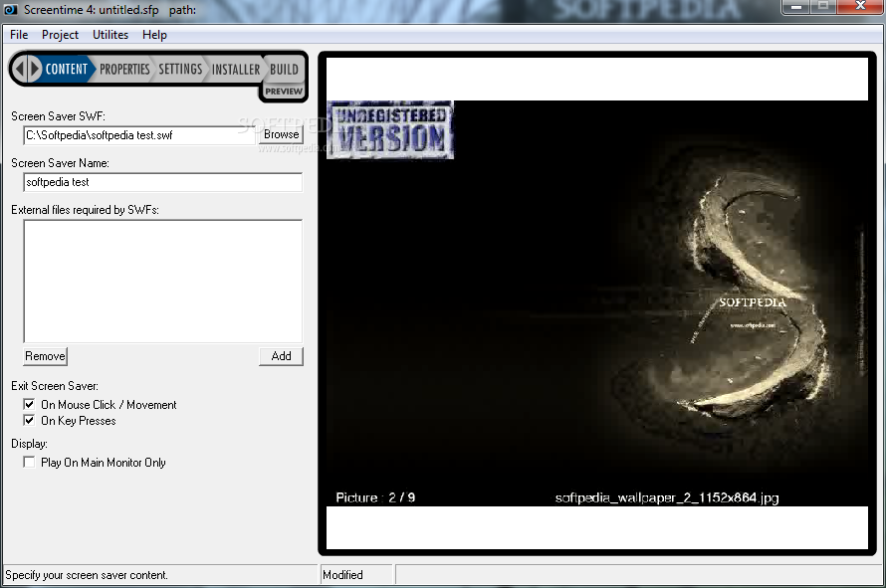Click 'Specify your screen saver content.' status text
Image resolution: width=886 pixels, height=588 pixels.
[x=87, y=575]
